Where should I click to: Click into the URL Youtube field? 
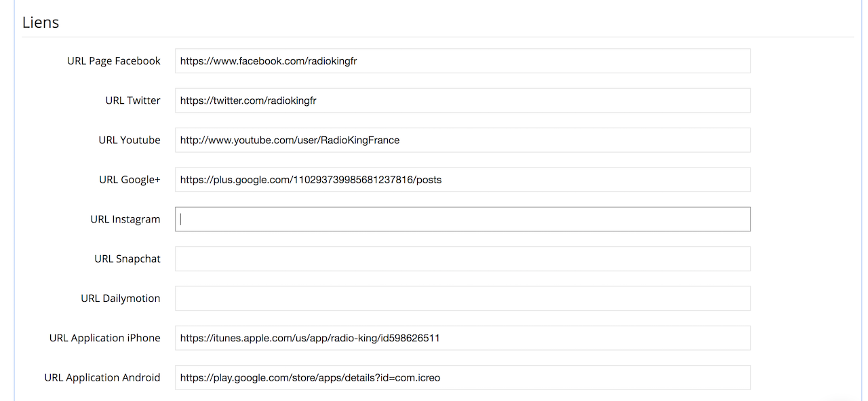(x=462, y=140)
